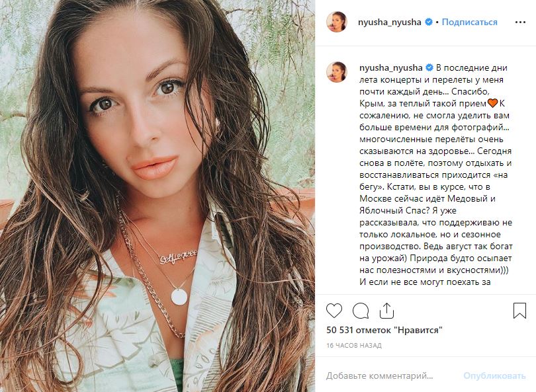This screenshot has width=536, height=392.
Task: Open comments via the speech bubble icon
Action: pos(361,311)
